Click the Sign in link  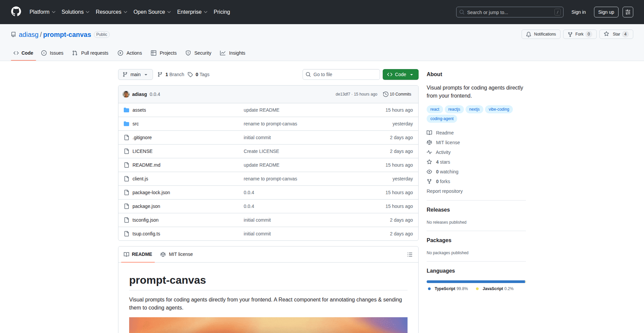[x=579, y=12]
